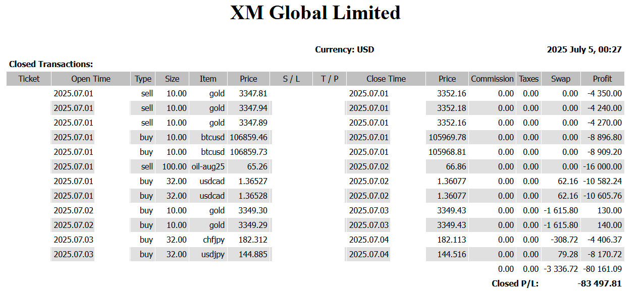Select the usdjpy open price 144.885
This screenshot has width=644, height=291.
pos(253,254)
